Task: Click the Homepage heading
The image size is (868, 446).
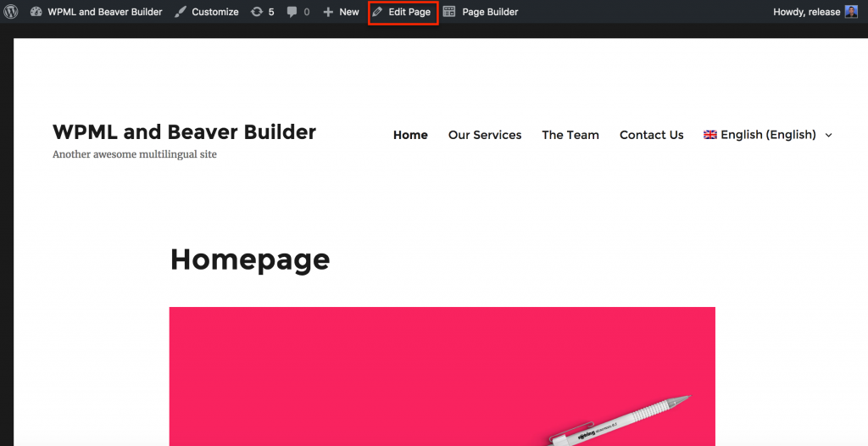Action: (250, 259)
